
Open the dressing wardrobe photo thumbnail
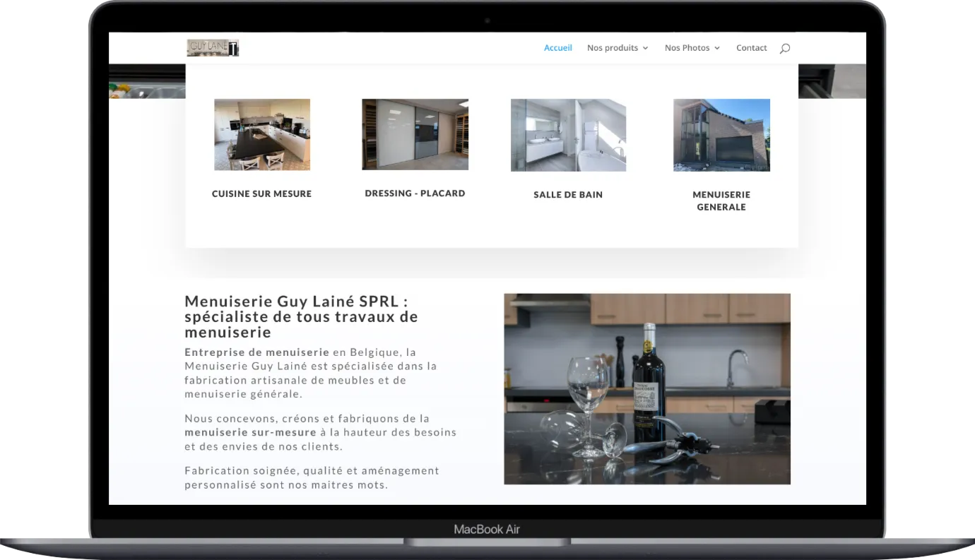[415, 134]
